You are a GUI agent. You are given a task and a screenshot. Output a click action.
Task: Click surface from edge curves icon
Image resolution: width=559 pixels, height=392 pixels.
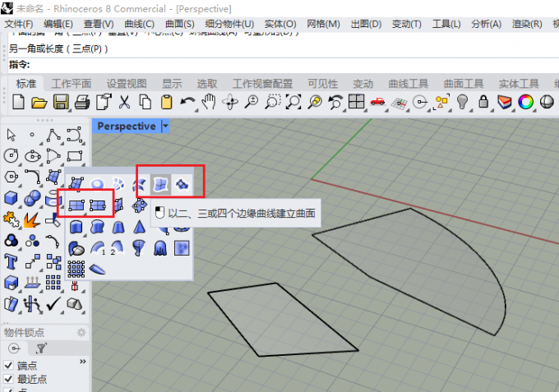point(160,185)
